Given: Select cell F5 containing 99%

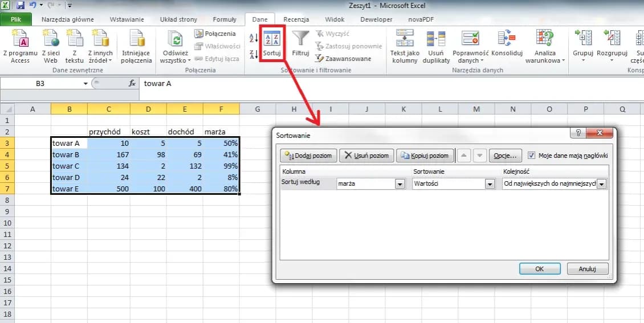Looking at the screenshot, I should [221, 165].
